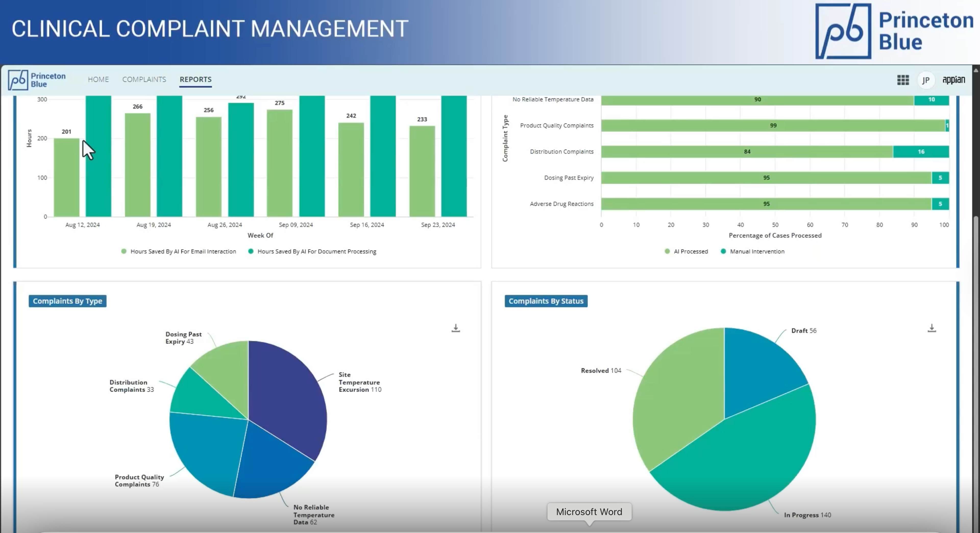The image size is (980, 533).
Task: Click the Complaints By Type heading
Action: (x=67, y=301)
